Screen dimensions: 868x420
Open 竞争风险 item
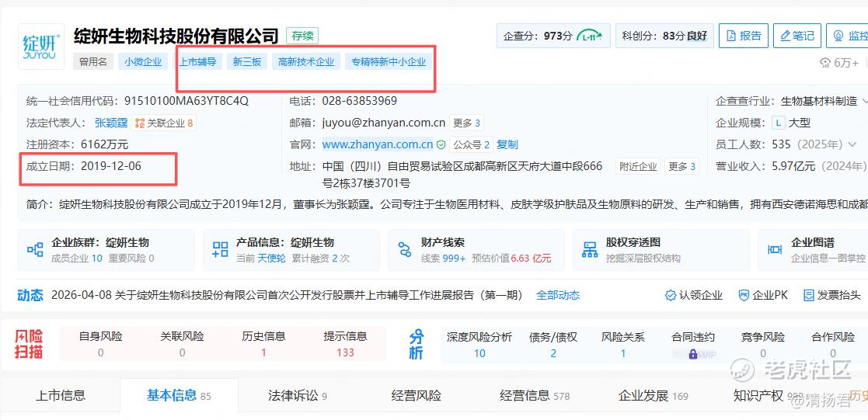click(x=763, y=344)
